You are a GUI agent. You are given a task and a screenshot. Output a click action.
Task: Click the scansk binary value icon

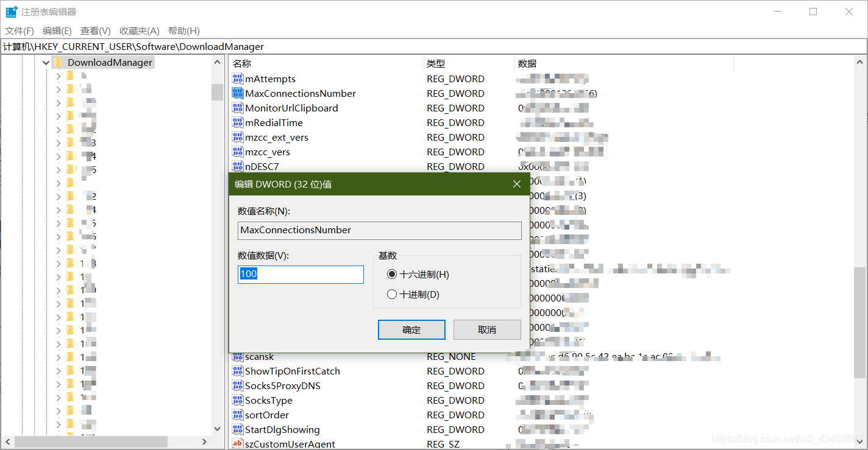238,357
